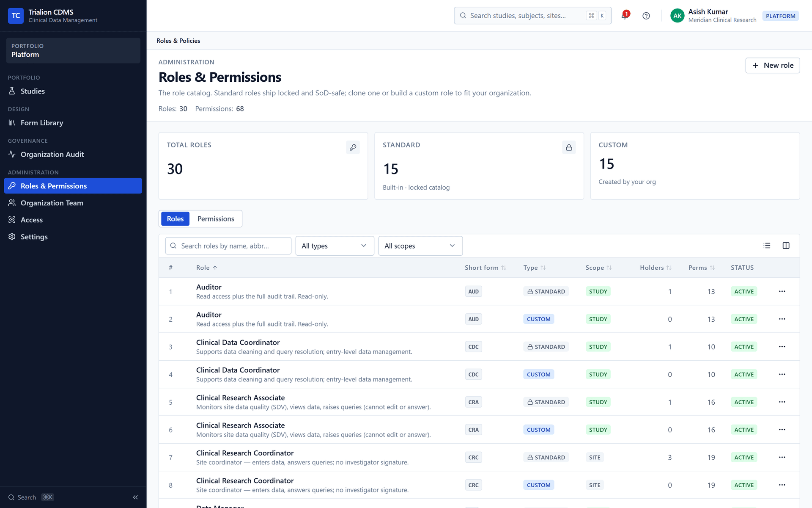
Task: Collapse the sidebar with the double chevron
Action: (135, 497)
